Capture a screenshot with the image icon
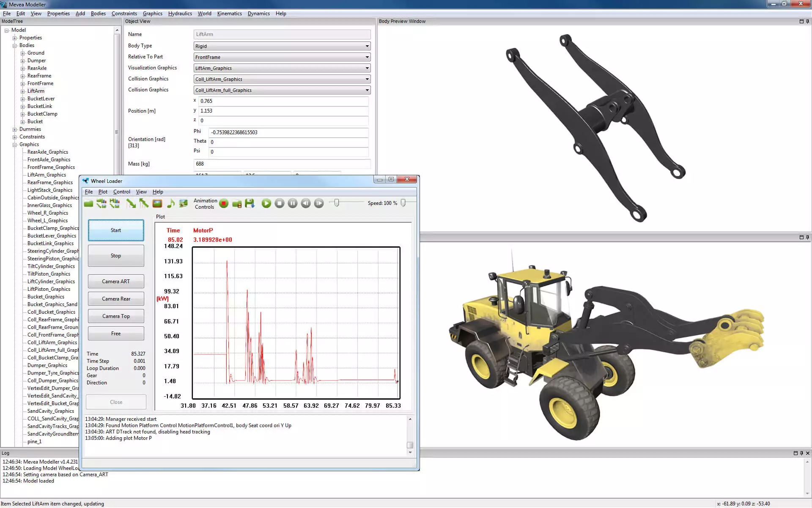The width and height of the screenshot is (812, 508). [157, 204]
